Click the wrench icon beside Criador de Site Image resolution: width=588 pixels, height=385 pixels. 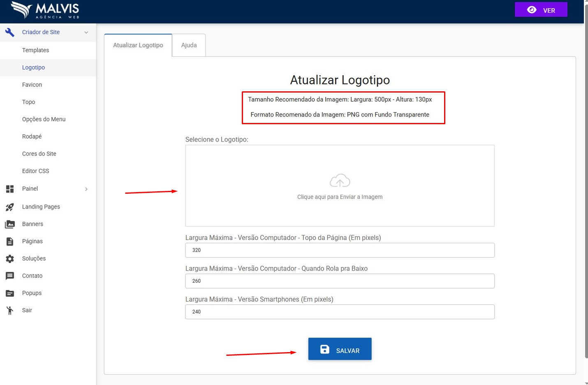point(10,32)
